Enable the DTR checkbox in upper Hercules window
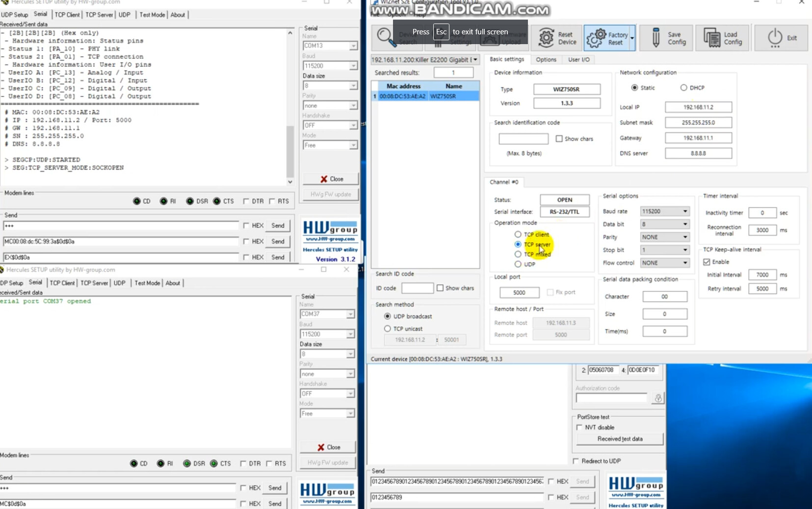Screen dimensions: 812x509 tap(246, 201)
